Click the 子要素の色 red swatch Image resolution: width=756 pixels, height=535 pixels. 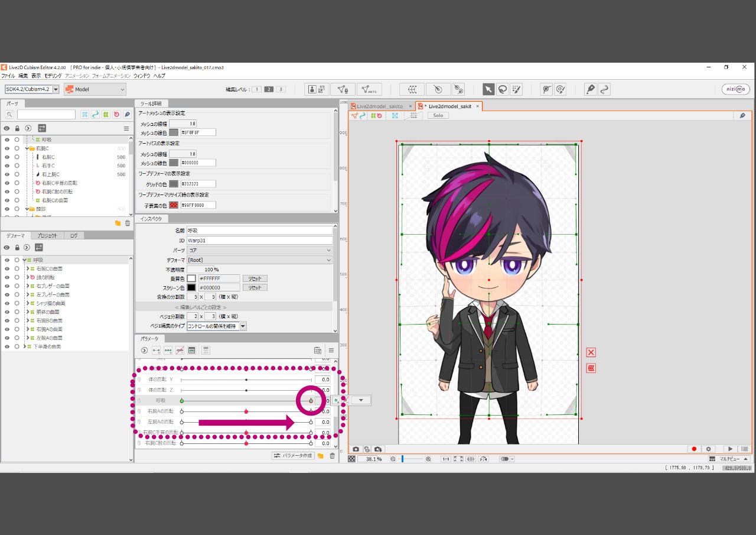click(174, 205)
